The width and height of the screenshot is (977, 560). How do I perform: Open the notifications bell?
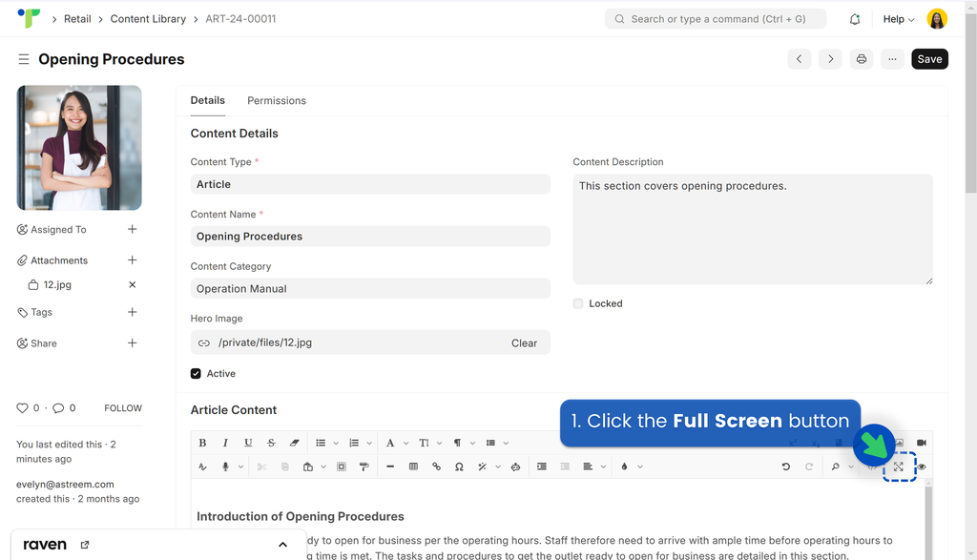click(x=855, y=19)
